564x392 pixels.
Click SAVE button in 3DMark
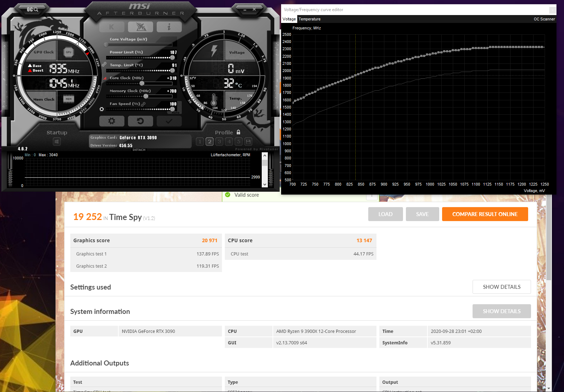(x=422, y=214)
